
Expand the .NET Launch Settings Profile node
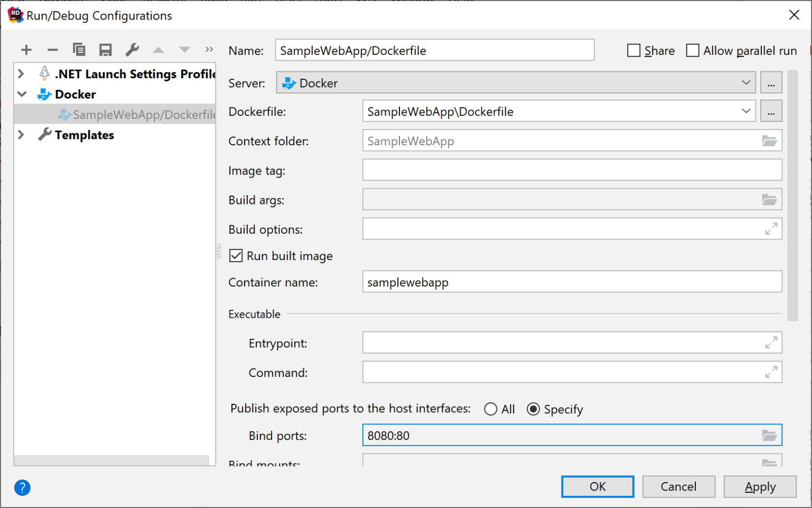pos(21,74)
